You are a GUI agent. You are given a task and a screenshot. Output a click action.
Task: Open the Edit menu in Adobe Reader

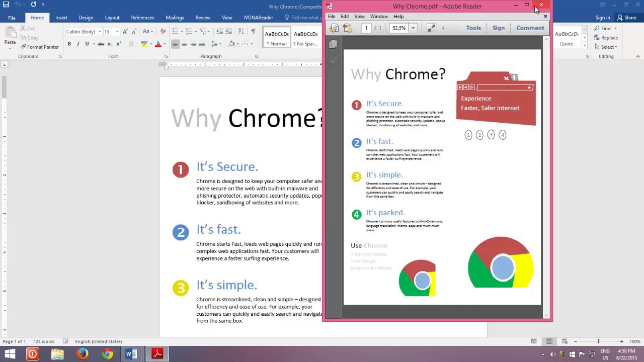click(x=345, y=17)
